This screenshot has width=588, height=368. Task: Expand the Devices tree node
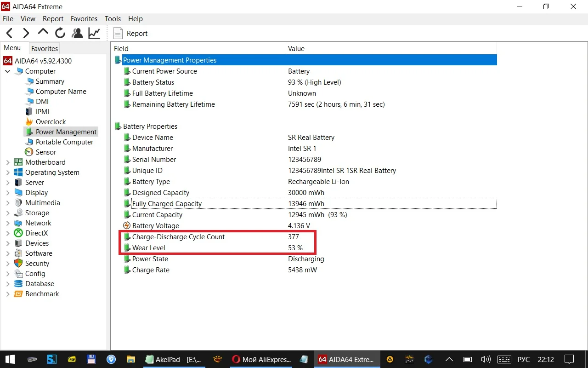click(x=8, y=243)
